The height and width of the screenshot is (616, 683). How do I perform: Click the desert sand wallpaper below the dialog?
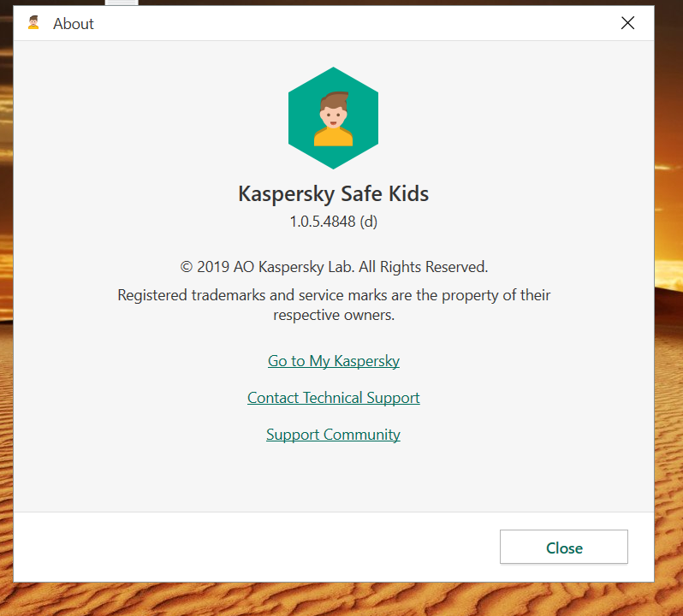(342, 599)
